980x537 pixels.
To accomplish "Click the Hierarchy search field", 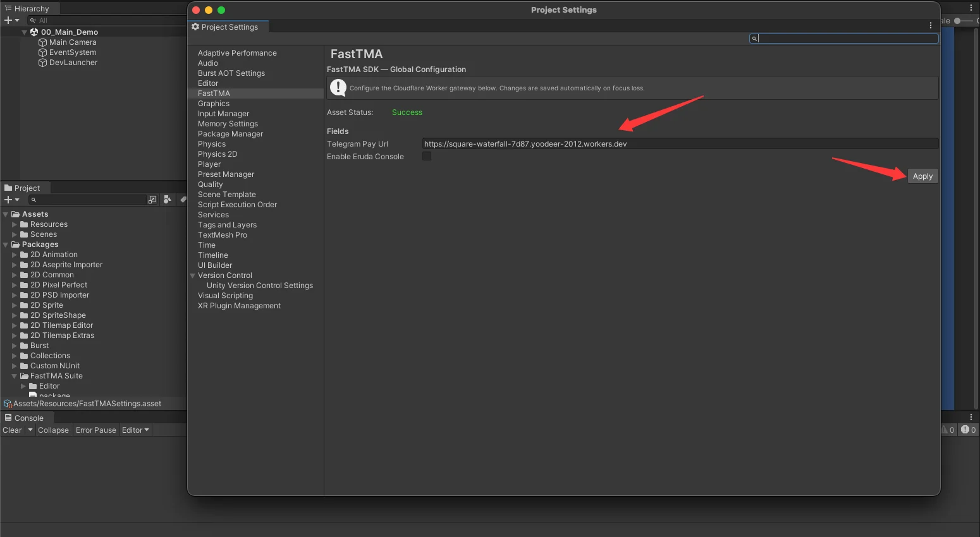I will pos(106,20).
